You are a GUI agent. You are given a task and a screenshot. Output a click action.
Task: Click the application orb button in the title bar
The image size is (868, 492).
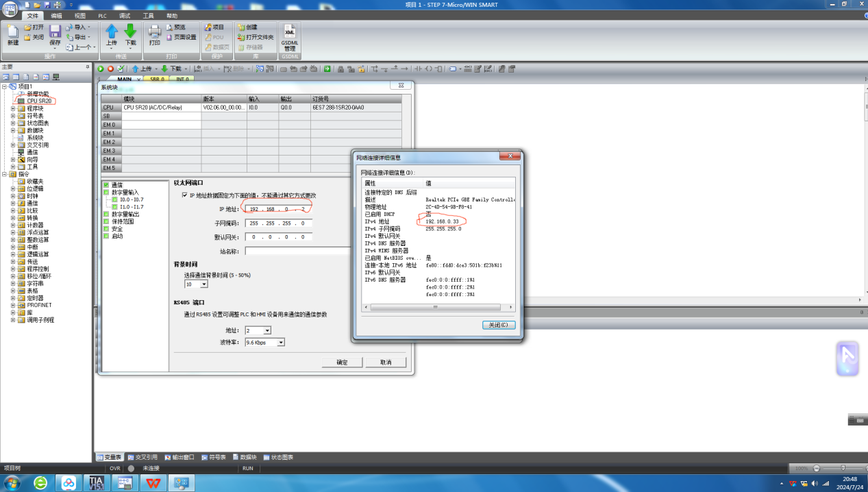[x=9, y=8]
